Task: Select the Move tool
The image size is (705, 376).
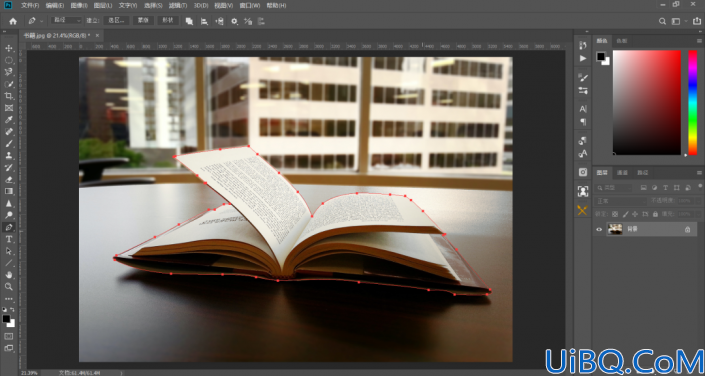Action: coord(9,48)
